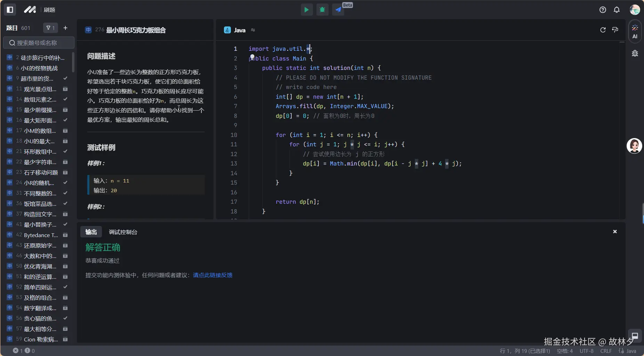This screenshot has height=356, width=644.
Task: Reset code with the refresh icon
Action: 603,30
